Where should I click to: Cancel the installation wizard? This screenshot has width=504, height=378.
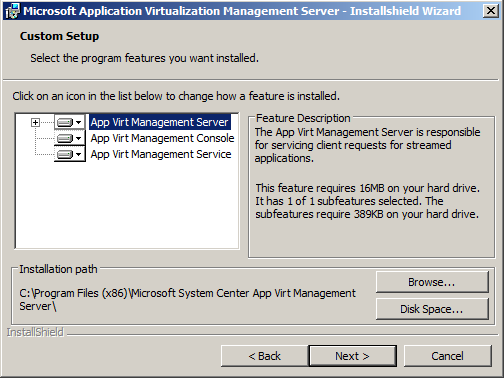click(447, 356)
